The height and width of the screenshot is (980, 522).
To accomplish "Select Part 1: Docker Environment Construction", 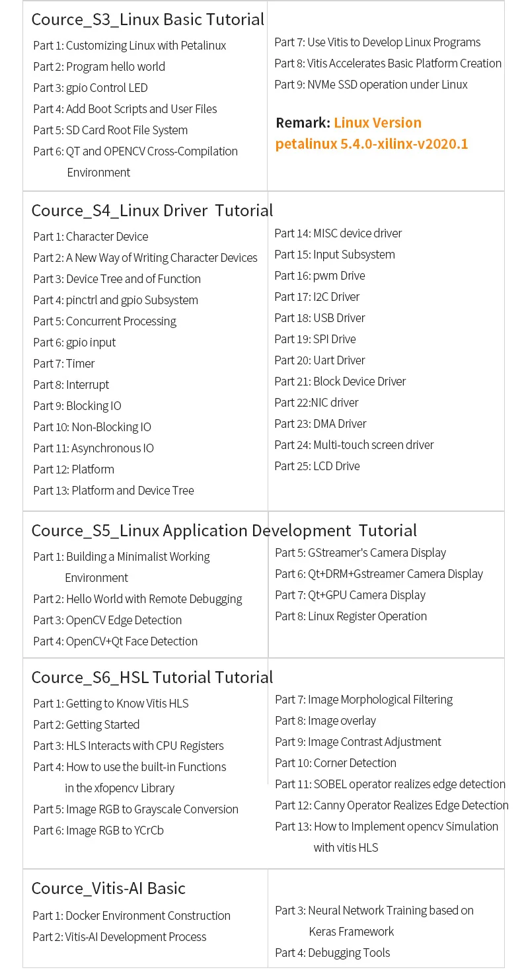I will click(x=131, y=916).
